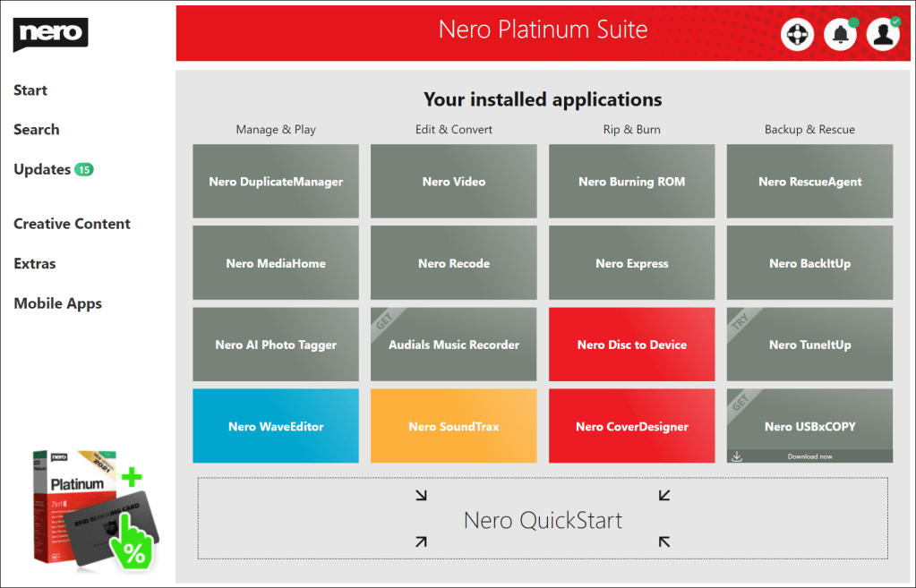The image size is (916, 588).
Task: Launch Nero Disc to Device
Action: pos(631,345)
